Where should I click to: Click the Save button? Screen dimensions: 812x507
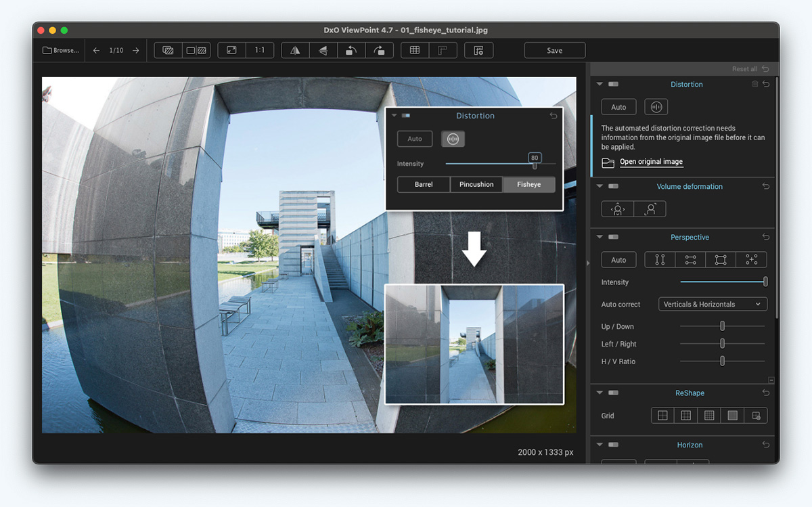click(x=554, y=51)
